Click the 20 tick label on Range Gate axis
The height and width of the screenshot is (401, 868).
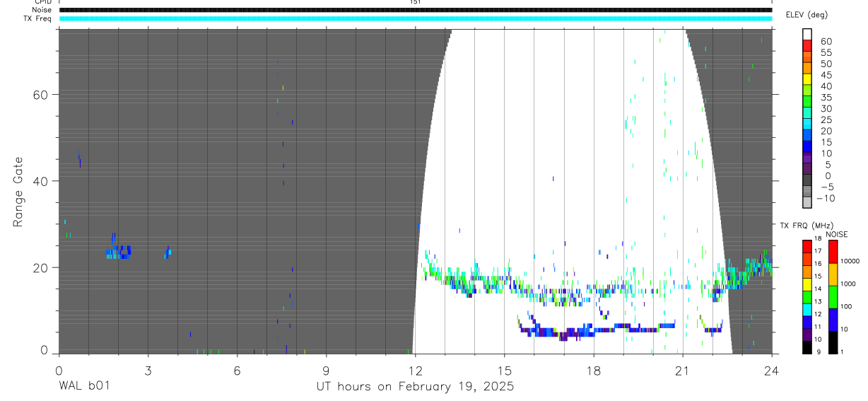(42, 267)
